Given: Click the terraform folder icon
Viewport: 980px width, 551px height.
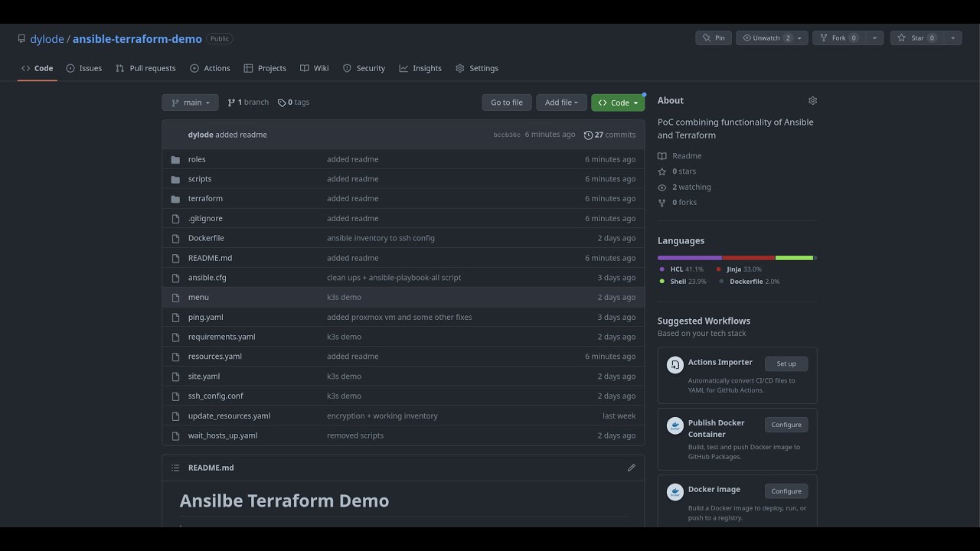Looking at the screenshot, I should (175, 199).
